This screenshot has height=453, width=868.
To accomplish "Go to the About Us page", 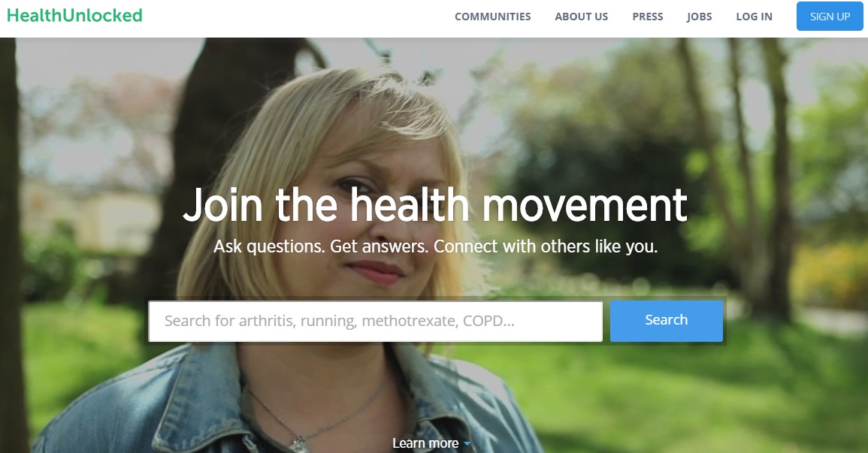I will click(581, 17).
